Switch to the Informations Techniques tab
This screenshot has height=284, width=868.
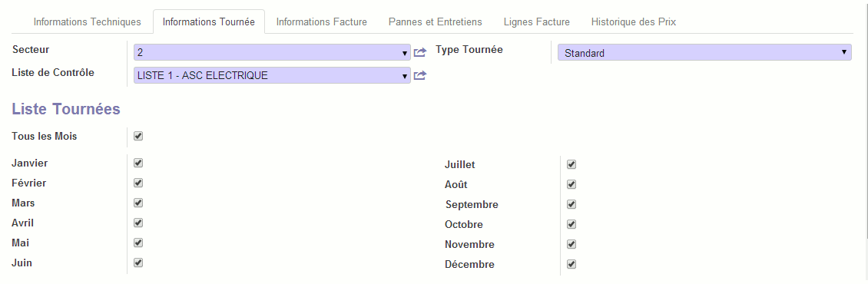[87, 22]
